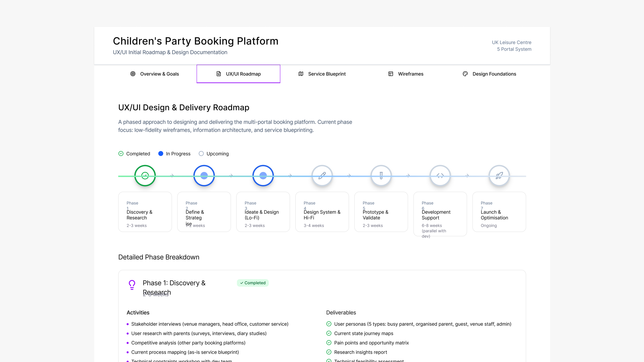Image resolution: width=644 pixels, height=362 pixels.
Task: Click the pencil icon for Phase 4
Action: pyautogui.click(x=322, y=176)
